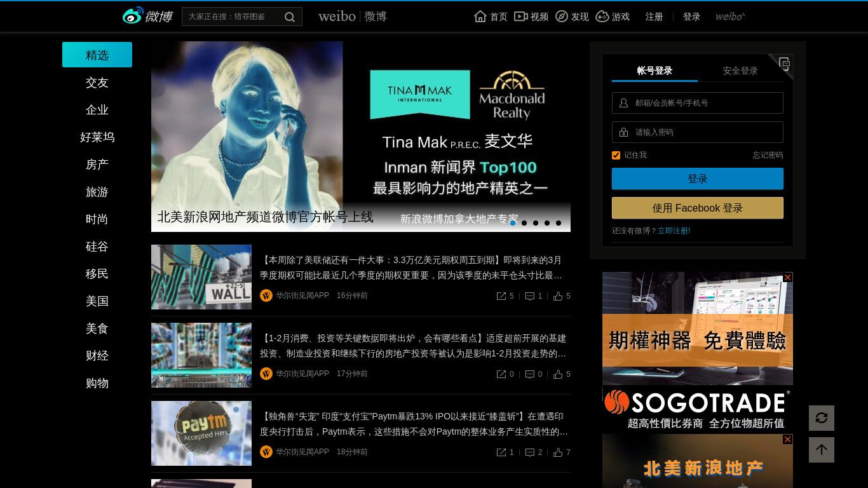Click 华尔街见闻APP avatar on Paytm post
The height and width of the screenshot is (488, 868).
[x=266, y=452]
